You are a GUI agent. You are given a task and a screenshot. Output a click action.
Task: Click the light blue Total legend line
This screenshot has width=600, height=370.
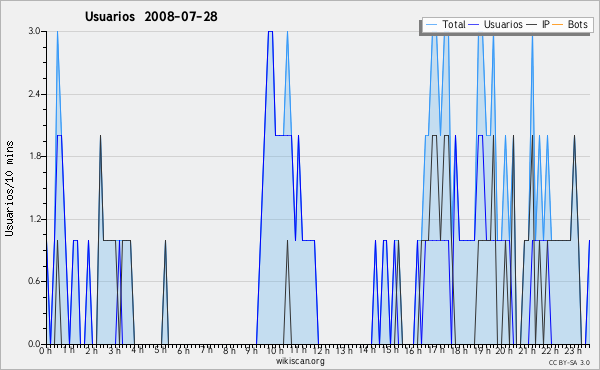tap(431, 25)
